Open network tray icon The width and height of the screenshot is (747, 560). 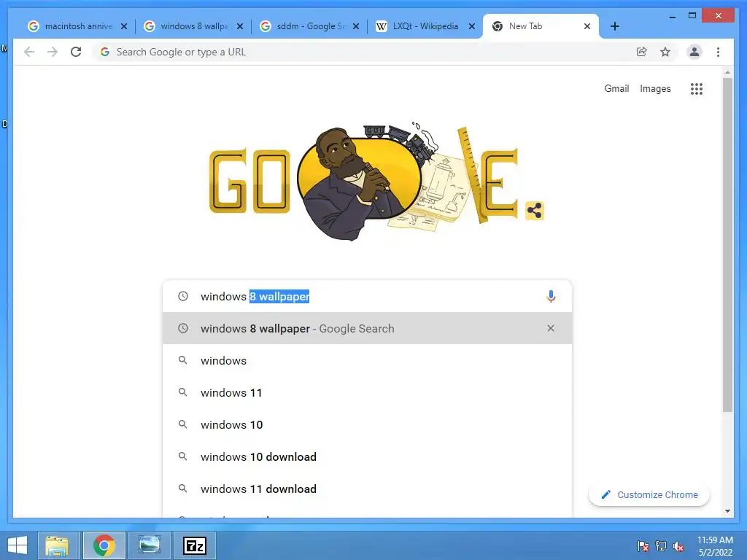(661, 545)
